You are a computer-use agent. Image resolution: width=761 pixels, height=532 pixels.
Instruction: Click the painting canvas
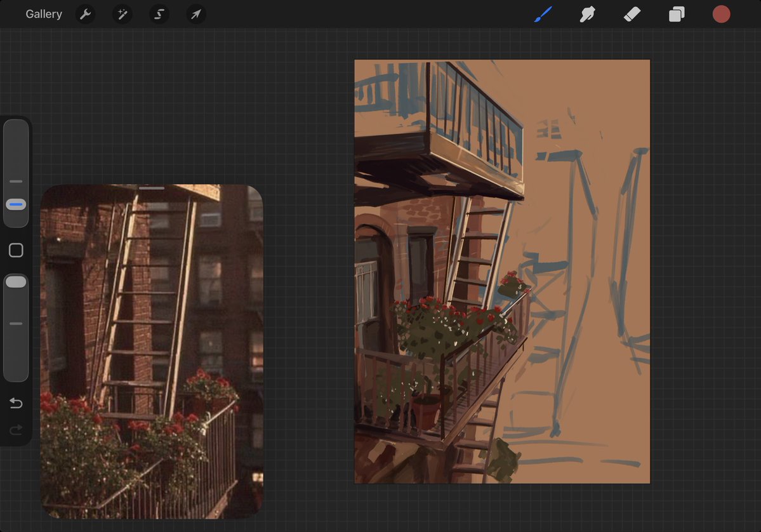tap(502, 271)
